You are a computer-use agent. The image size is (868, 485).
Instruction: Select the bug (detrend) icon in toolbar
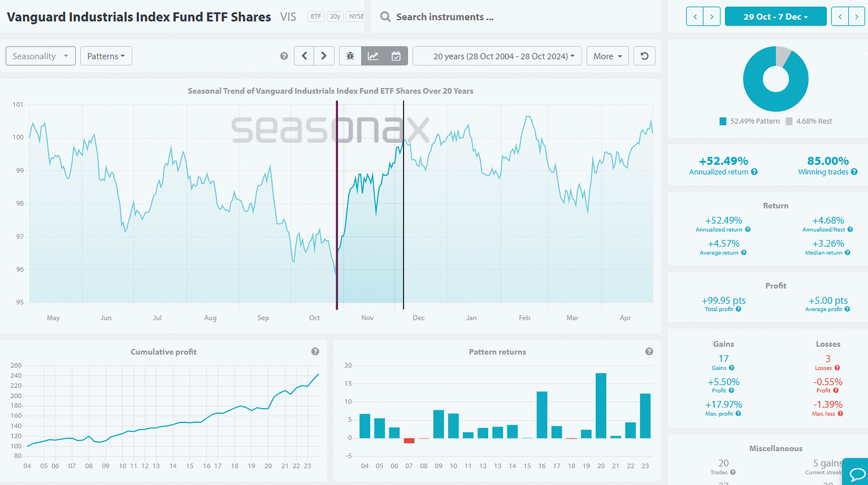[351, 56]
